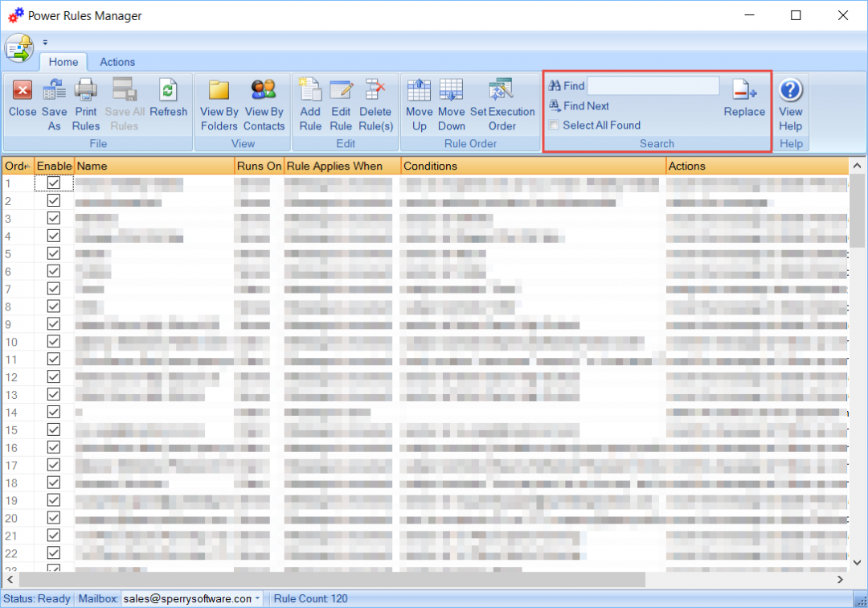The height and width of the screenshot is (608, 868).
Task: Uncheck the Enable box for rule 1
Action: (x=53, y=183)
